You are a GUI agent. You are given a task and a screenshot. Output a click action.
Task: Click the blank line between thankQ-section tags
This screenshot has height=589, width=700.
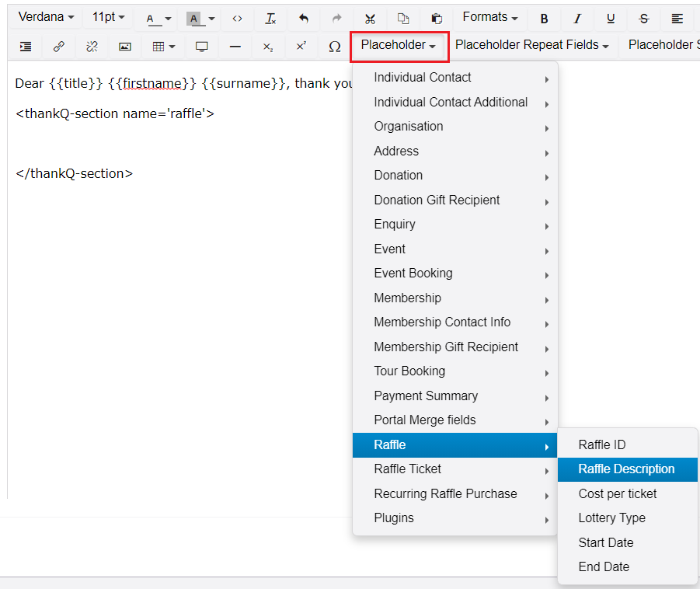[x=179, y=144]
